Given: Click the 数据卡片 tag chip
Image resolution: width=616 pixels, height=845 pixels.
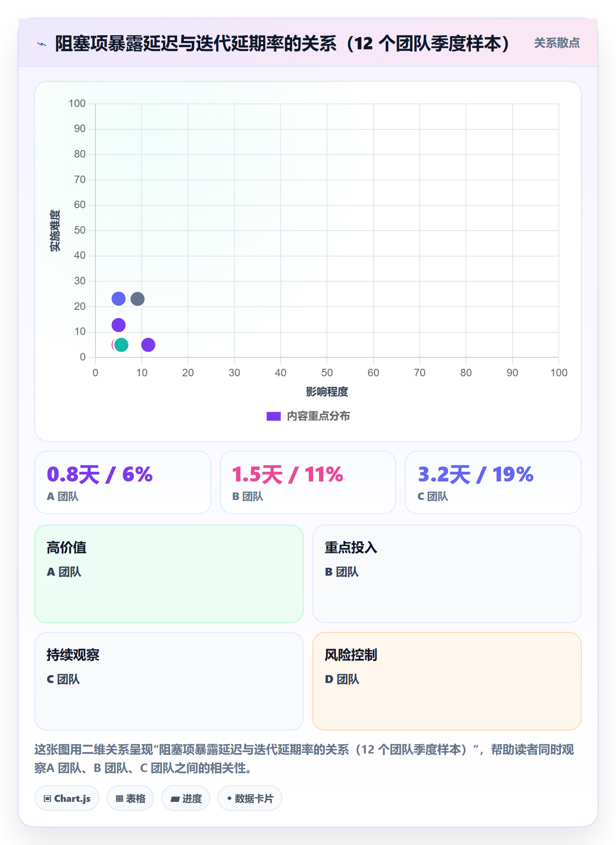Looking at the screenshot, I should click(250, 798).
